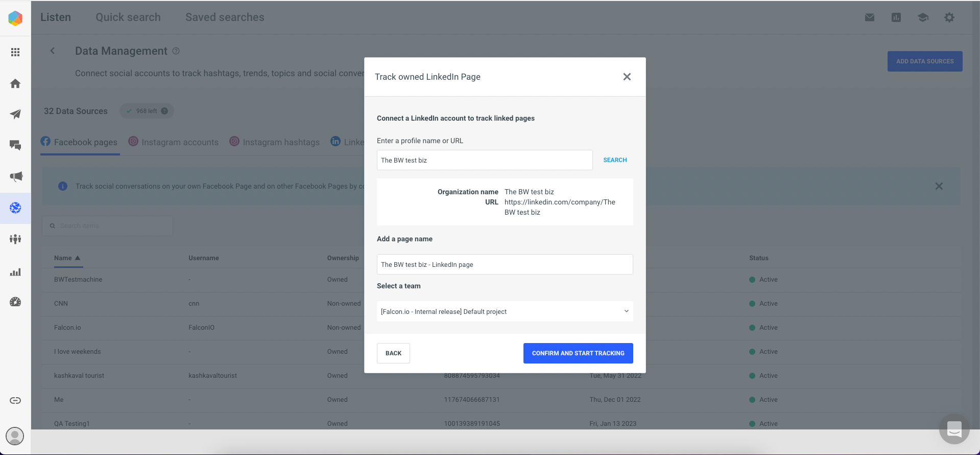This screenshot has height=455, width=980.
Task: Sort by the Name column header
Action: [67, 258]
